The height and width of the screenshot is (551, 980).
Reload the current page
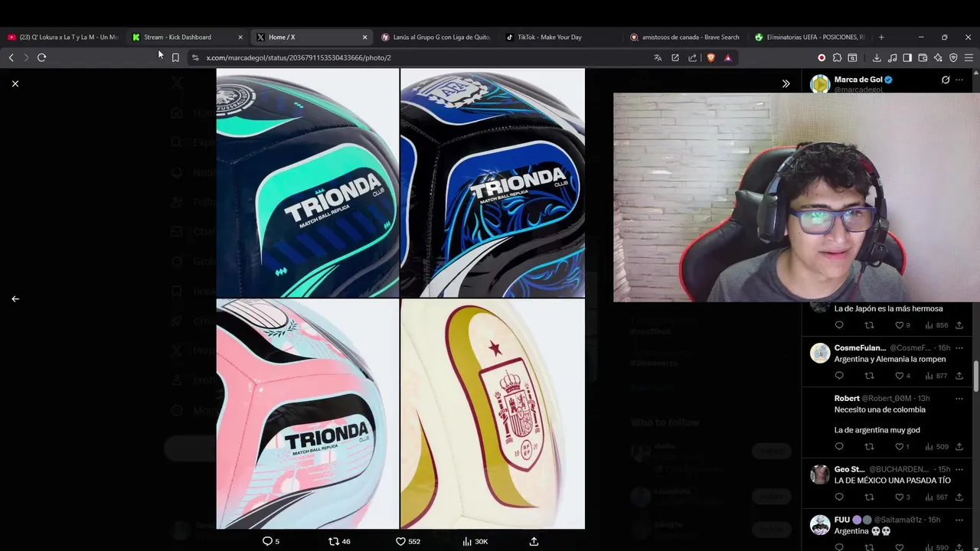tap(42, 57)
